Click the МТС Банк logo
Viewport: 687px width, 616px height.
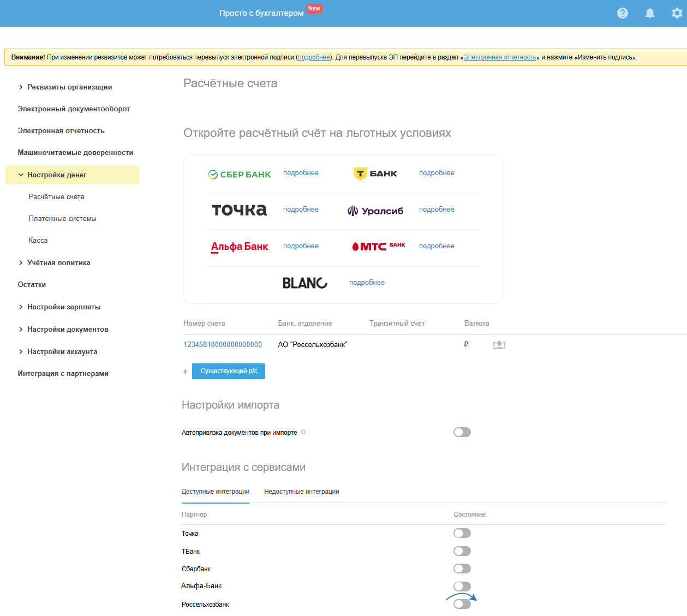coord(379,247)
